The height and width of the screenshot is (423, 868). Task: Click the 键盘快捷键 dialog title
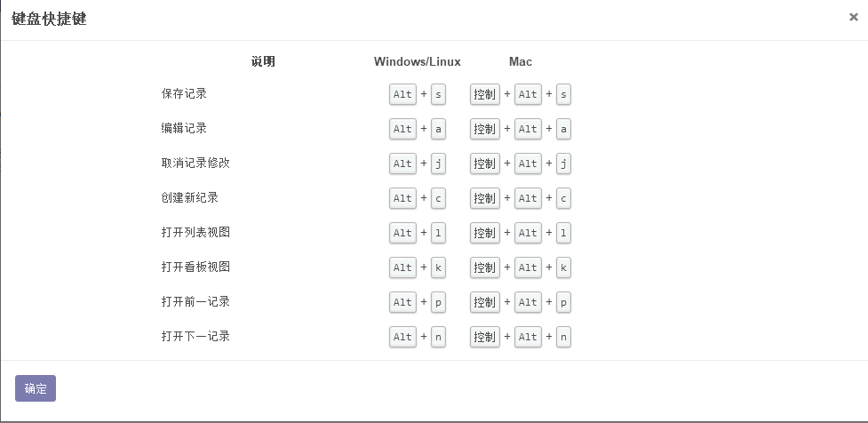click(x=49, y=19)
